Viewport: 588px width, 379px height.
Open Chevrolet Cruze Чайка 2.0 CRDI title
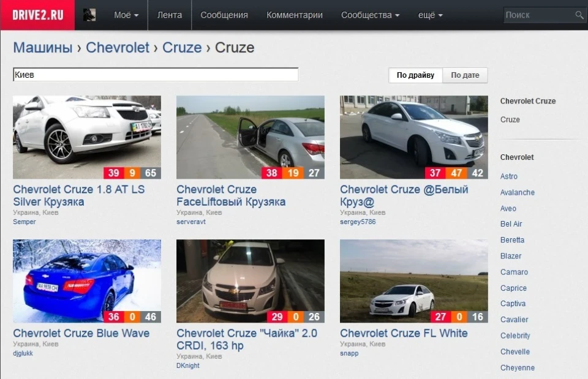[247, 339]
